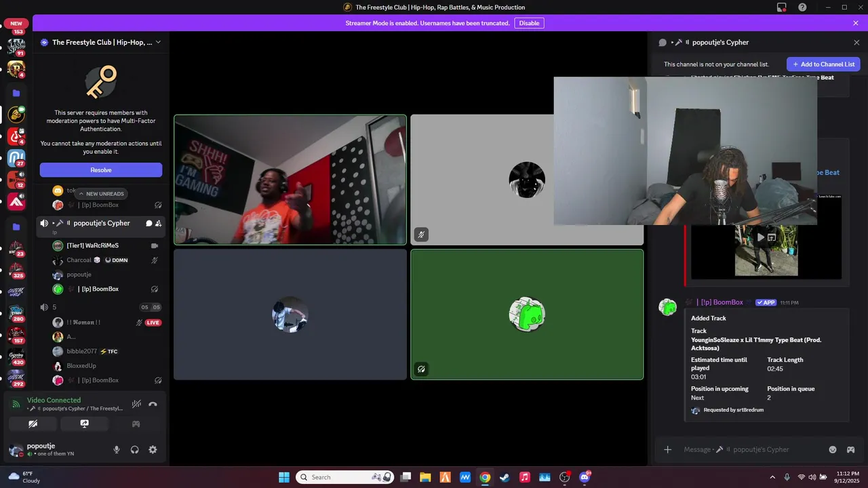868x488 pixels.
Task: Open game controller apps in message bar
Action: coord(850,449)
